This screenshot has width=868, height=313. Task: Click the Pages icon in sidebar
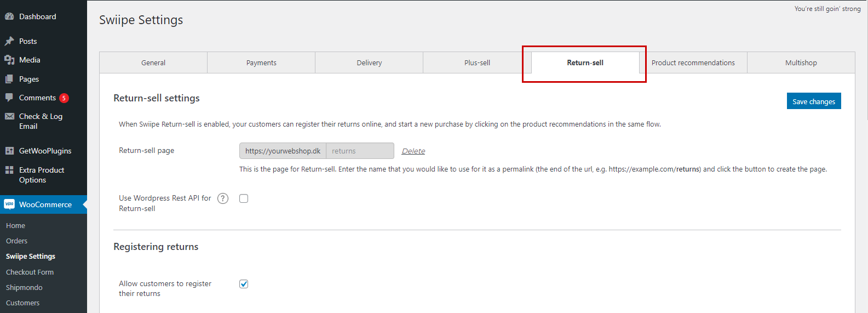click(x=9, y=79)
